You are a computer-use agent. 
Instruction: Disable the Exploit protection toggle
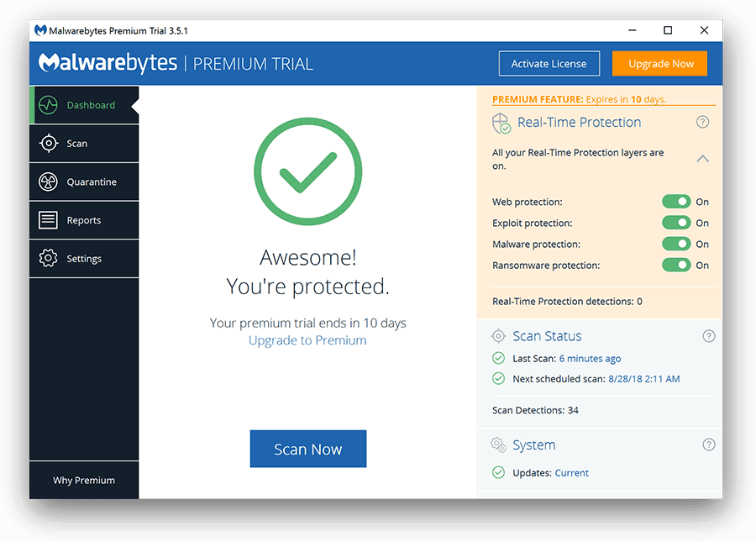tap(676, 223)
